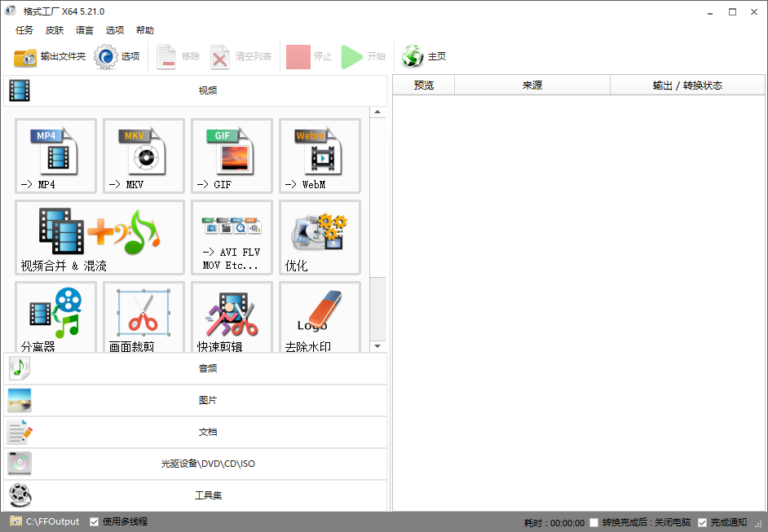Expand the 音频 category
The height and width of the screenshot is (532, 768).
tap(195, 368)
